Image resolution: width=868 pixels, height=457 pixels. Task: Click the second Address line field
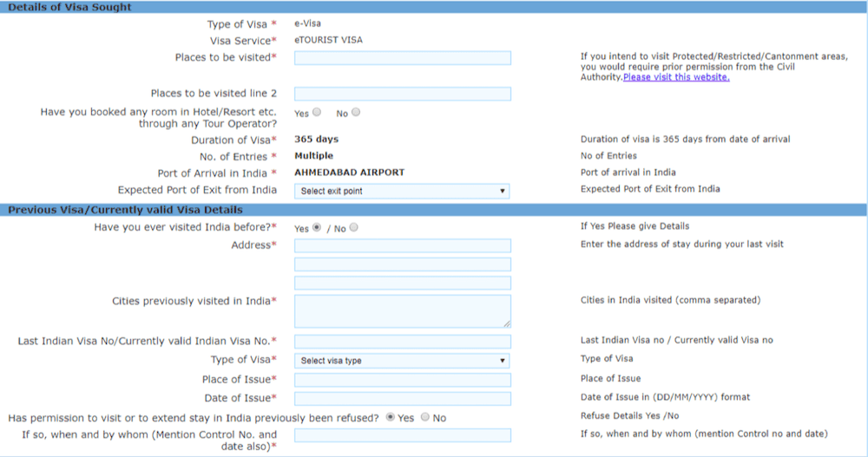pyautogui.click(x=403, y=264)
